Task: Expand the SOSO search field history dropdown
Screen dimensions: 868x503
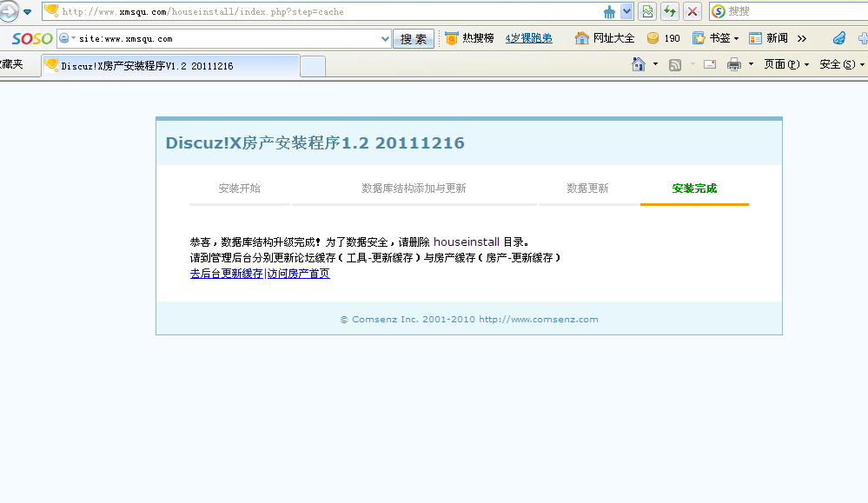Action: 385,39
